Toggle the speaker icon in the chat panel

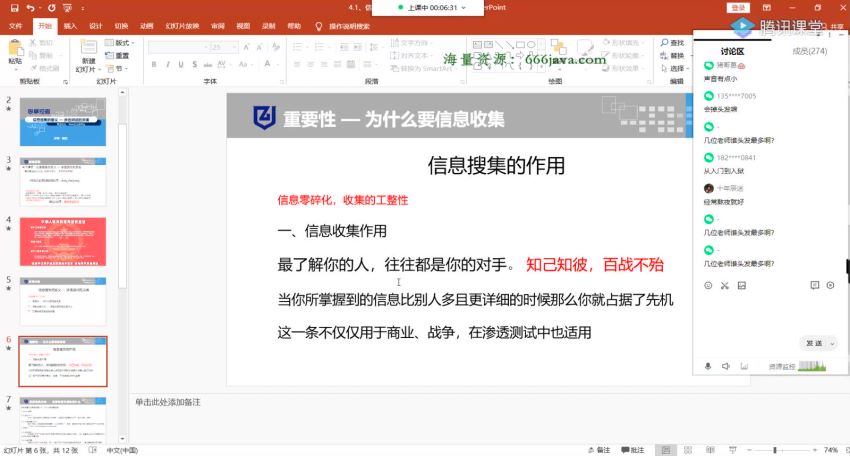click(x=727, y=367)
